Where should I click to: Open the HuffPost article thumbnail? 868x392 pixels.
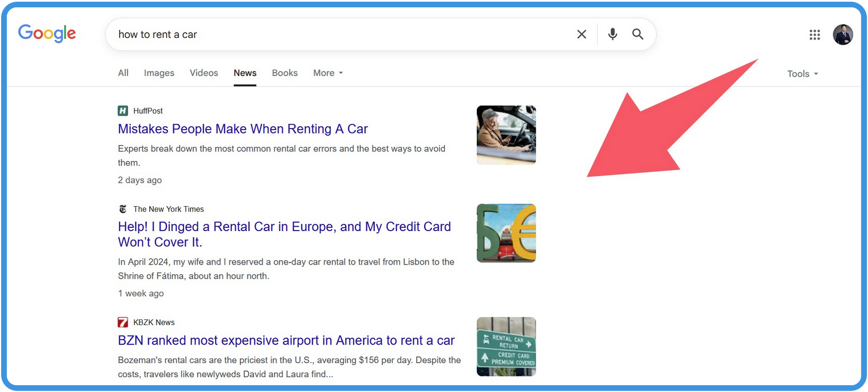506,135
